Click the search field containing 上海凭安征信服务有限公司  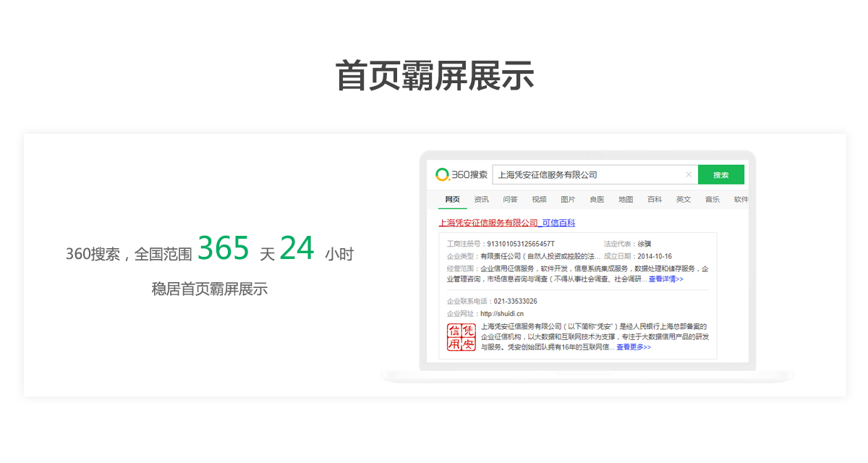tap(586, 174)
